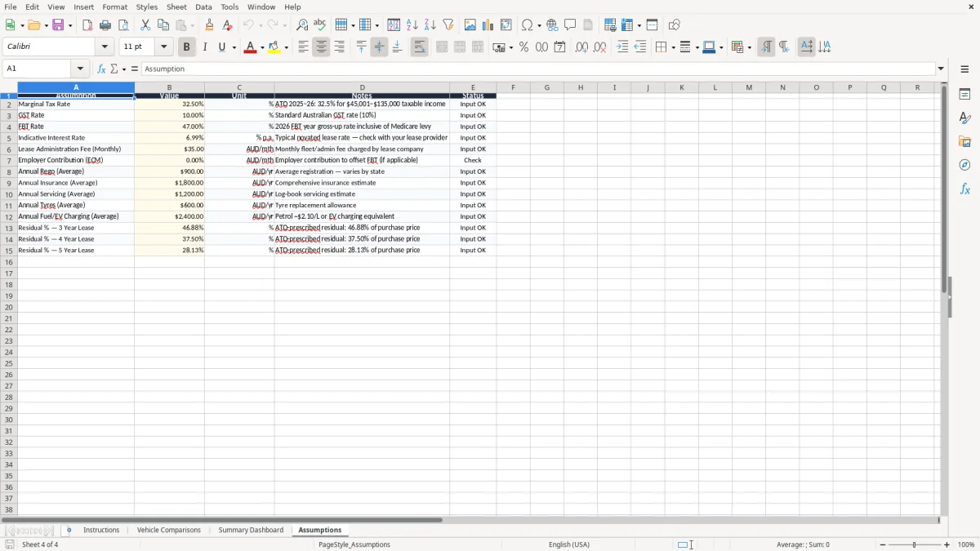Select the Clone Formatting paintbrush icon
Image resolution: width=980 pixels, height=551 pixels.
[210, 25]
